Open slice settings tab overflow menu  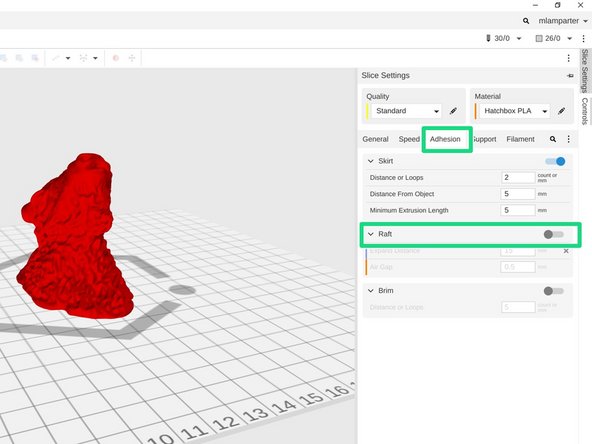tap(569, 139)
